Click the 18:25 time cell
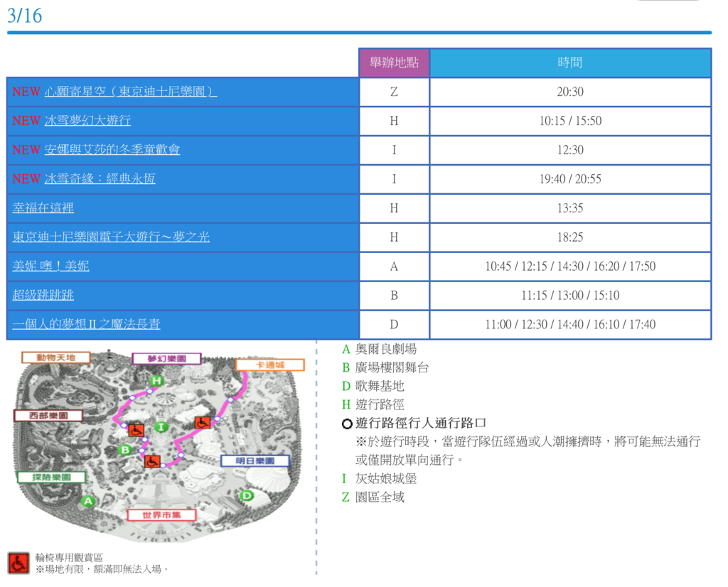The width and height of the screenshot is (728, 587). click(x=570, y=237)
